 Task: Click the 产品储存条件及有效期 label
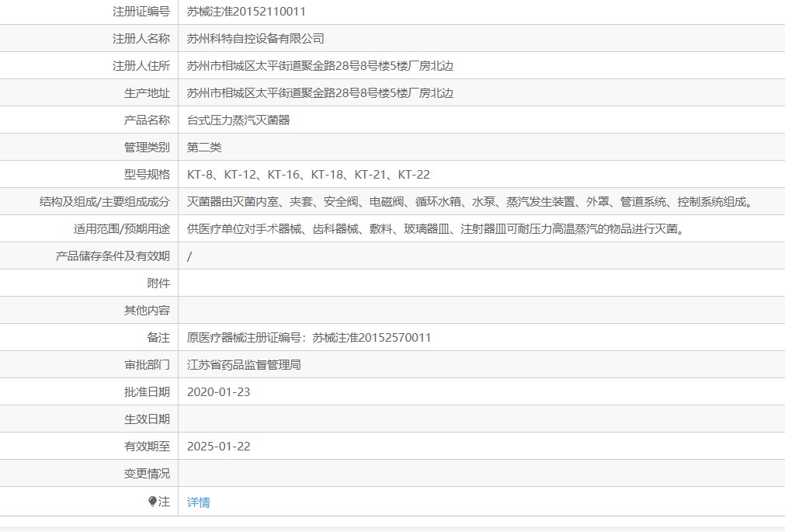click(113, 256)
